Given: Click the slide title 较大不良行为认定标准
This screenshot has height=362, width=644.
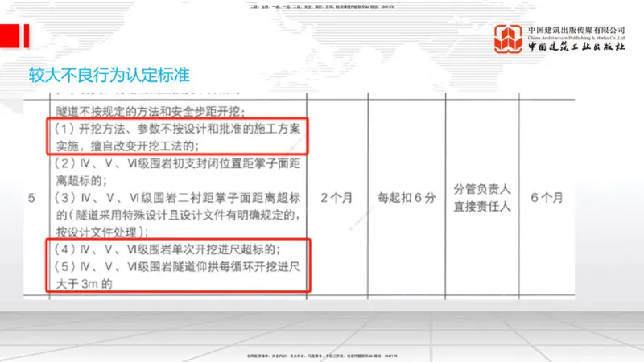Looking at the screenshot, I should [x=109, y=75].
